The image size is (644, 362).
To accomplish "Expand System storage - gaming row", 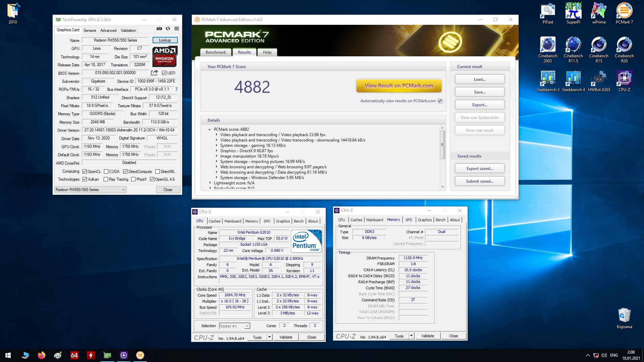I will (216, 145).
